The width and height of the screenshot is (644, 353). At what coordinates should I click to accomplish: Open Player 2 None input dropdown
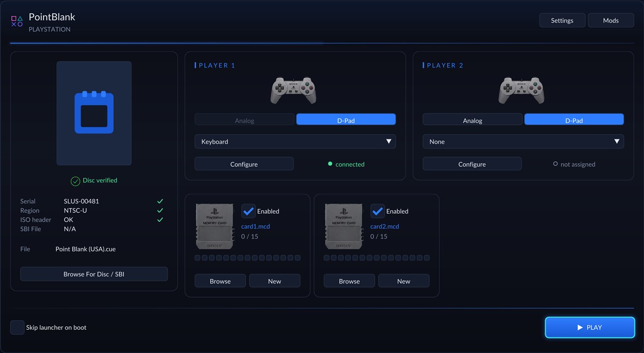[523, 142]
